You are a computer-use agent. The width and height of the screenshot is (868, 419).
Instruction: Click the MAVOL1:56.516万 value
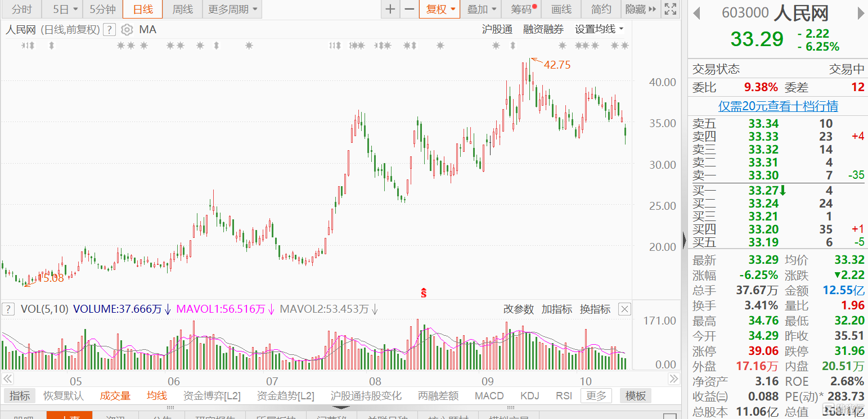221,309
